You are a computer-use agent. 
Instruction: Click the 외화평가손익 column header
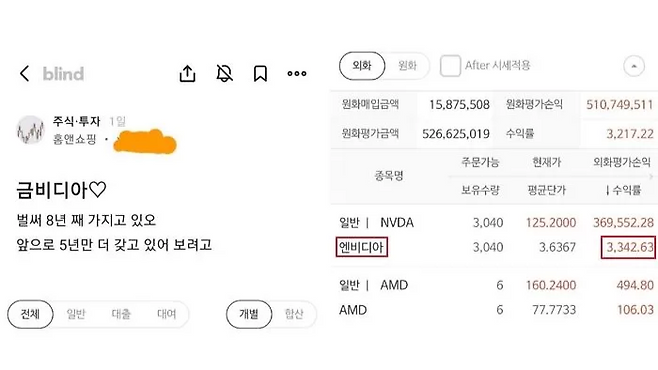[621, 162]
